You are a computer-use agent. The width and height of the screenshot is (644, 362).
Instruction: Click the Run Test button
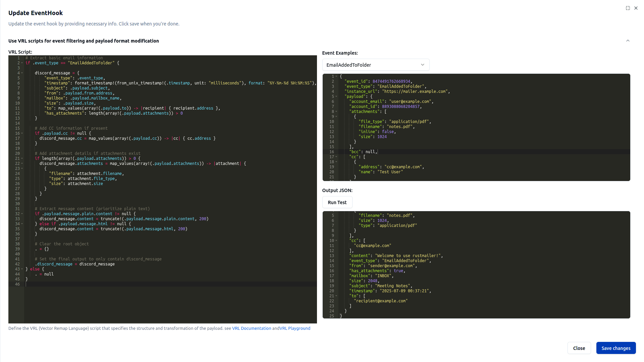[337, 202]
